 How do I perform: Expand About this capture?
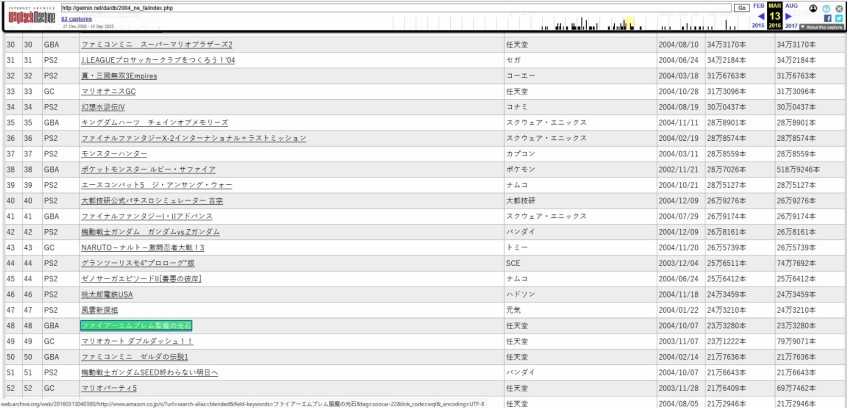pyautogui.click(x=820, y=27)
